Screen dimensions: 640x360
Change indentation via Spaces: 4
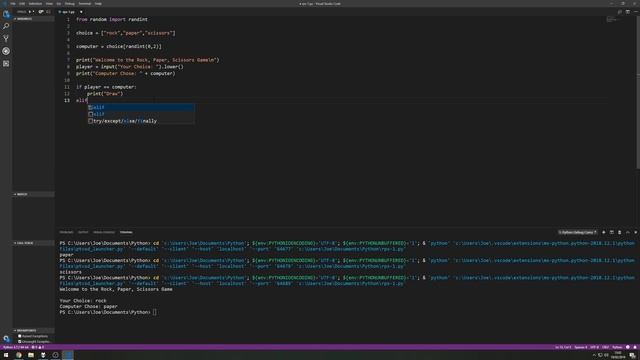[x=580, y=347]
